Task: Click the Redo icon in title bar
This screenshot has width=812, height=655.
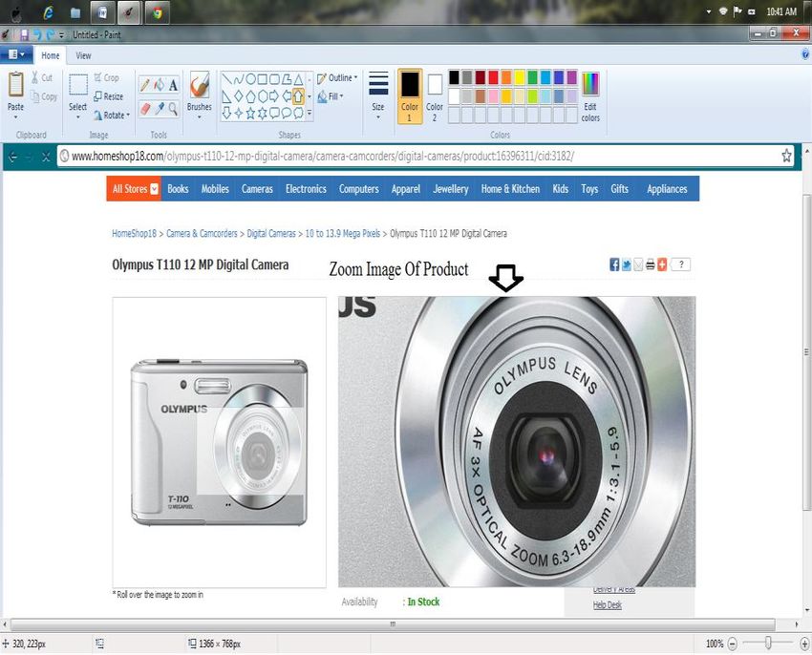Action: [51, 34]
